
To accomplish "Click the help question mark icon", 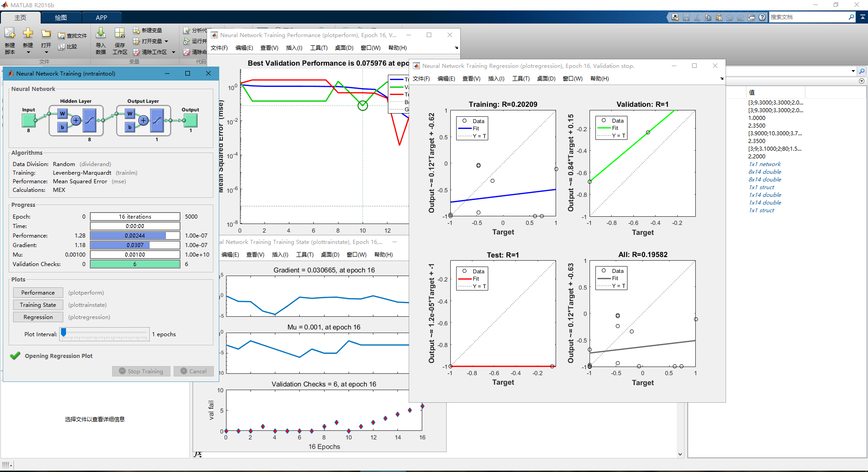I will [x=762, y=17].
